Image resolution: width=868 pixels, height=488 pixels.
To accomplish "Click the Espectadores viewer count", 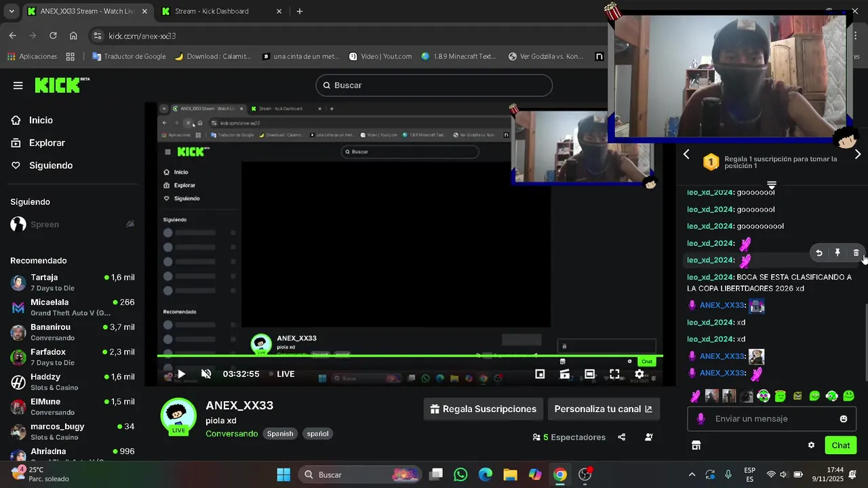I will click(x=570, y=437).
